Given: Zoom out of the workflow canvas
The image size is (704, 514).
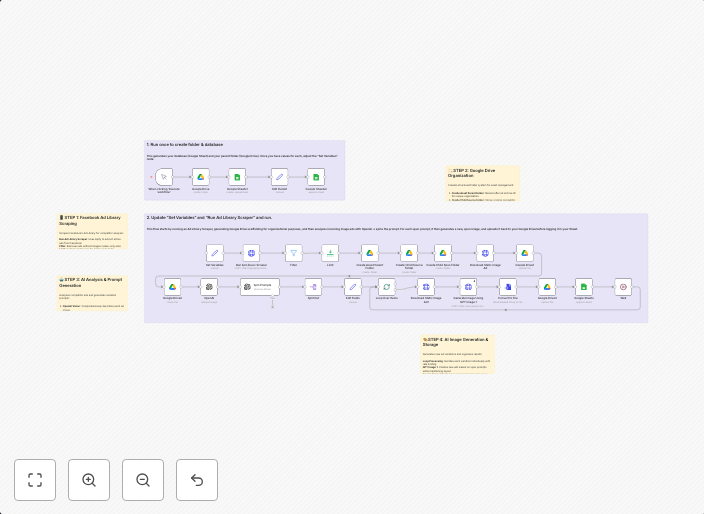Looking at the screenshot, I should click(x=143, y=480).
